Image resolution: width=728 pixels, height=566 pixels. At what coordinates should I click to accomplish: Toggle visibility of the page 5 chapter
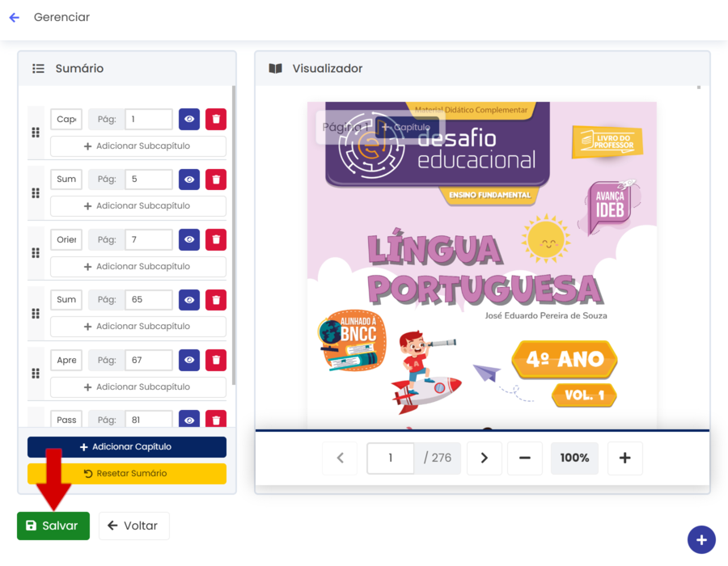click(x=189, y=180)
